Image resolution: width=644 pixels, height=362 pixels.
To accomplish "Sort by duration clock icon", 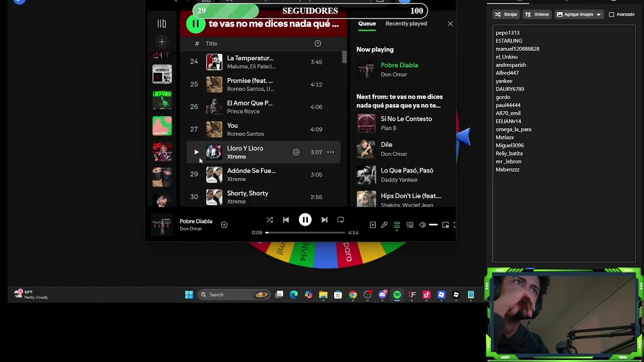I will click(x=317, y=44).
